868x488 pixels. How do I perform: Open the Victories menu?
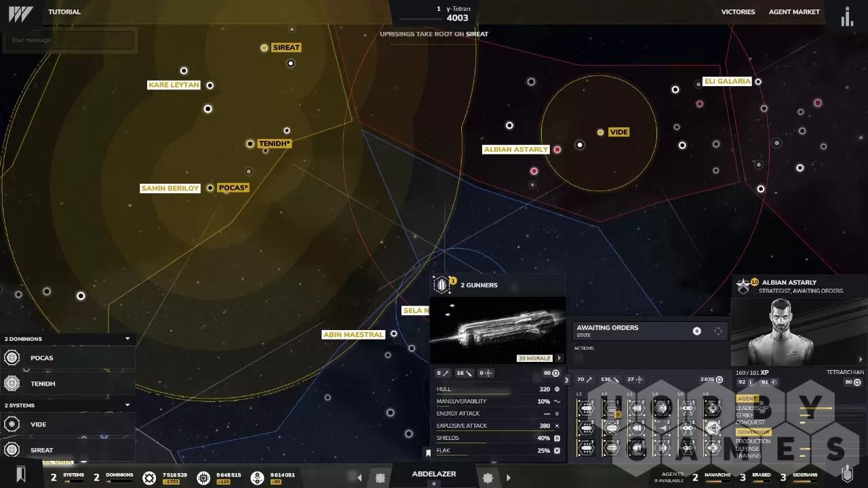point(738,12)
